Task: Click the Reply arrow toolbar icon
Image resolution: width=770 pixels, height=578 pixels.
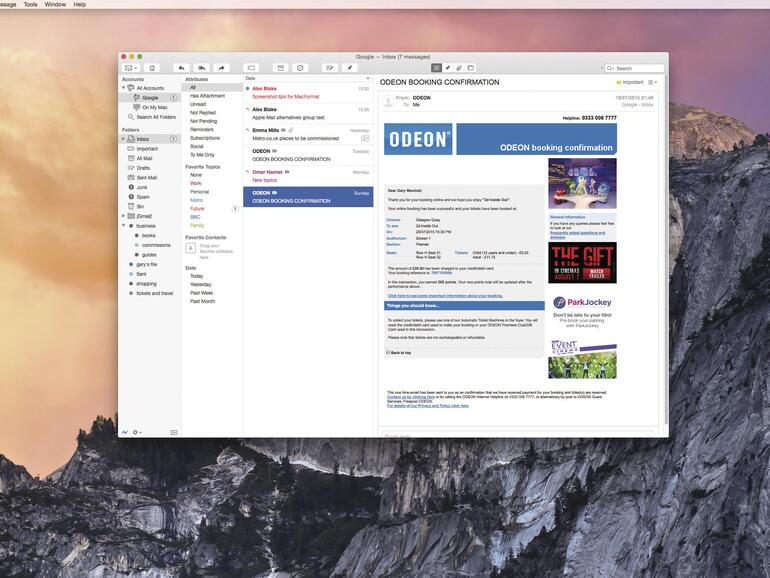Action: click(x=181, y=68)
